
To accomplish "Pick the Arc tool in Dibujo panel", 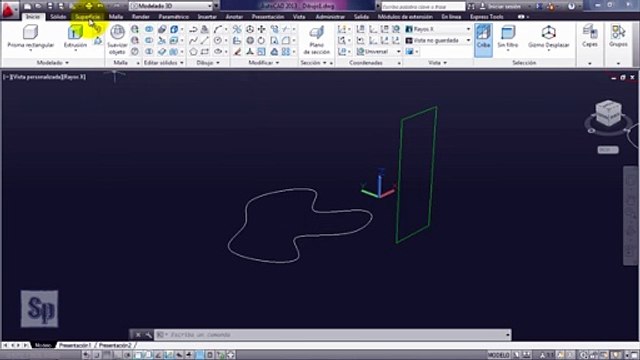I will tap(218, 29).
